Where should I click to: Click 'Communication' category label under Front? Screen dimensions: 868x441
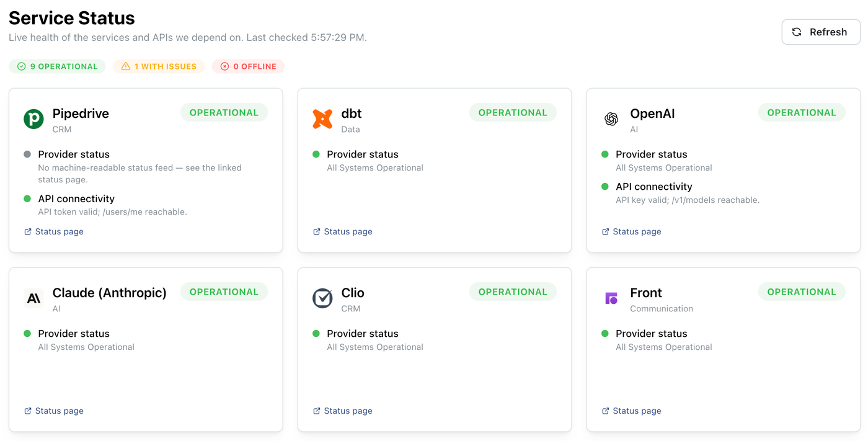click(x=662, y=309)
